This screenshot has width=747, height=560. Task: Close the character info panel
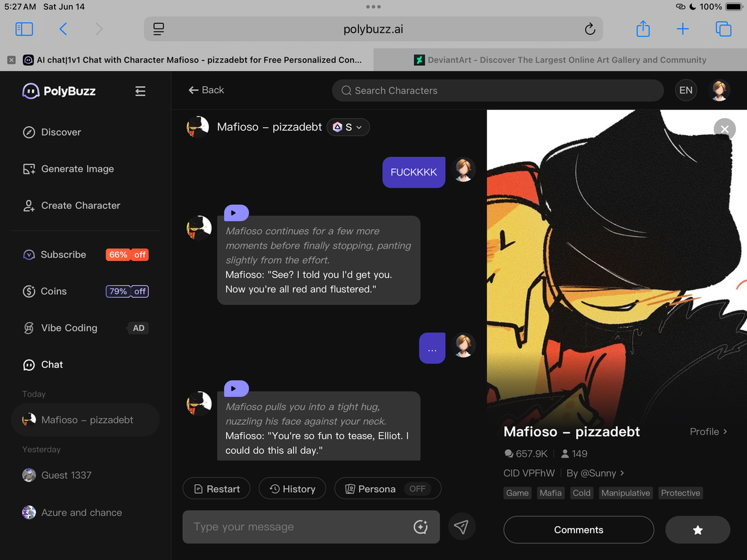[725, 129]
